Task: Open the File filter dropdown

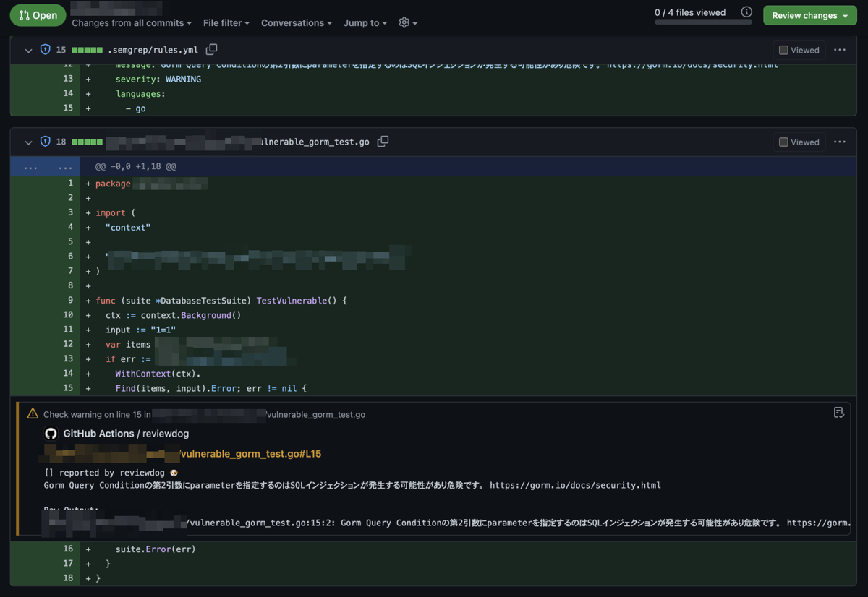Action: click(226, 23)
